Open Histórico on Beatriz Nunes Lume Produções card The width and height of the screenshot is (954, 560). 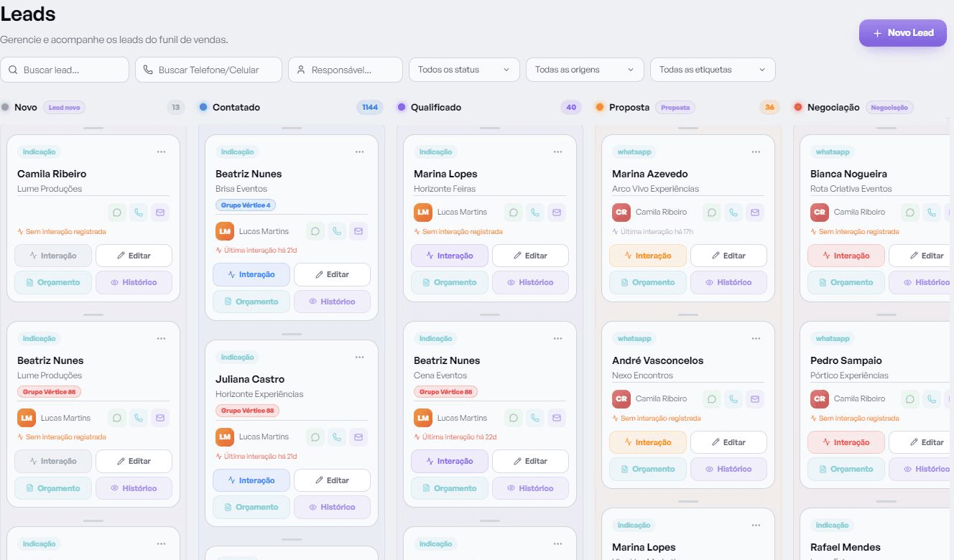[x=134, y=488]
